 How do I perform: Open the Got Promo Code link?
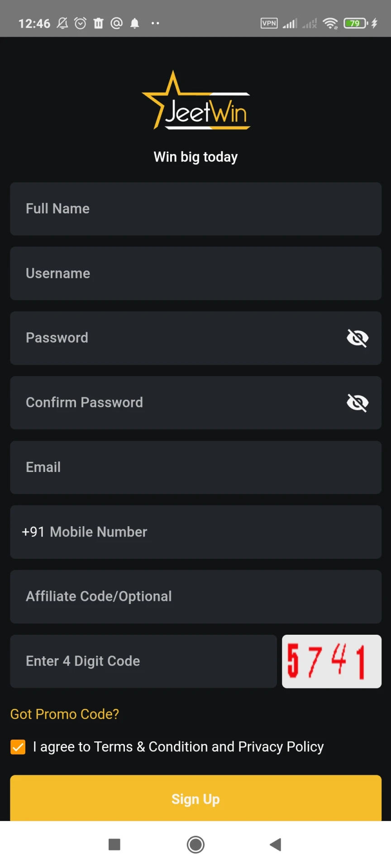click(64, 714)
